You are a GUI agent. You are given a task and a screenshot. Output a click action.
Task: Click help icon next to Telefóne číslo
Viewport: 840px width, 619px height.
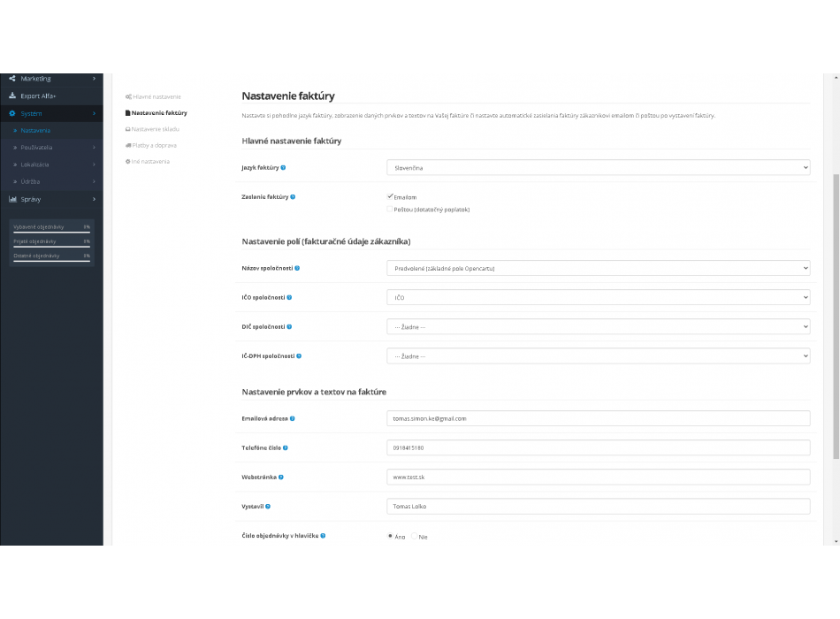coord(286,448)
